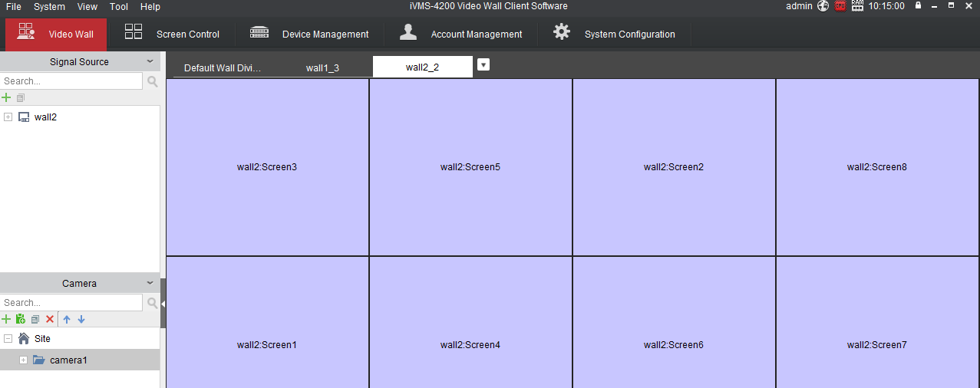Viewport: 980px width, 388px height.
Task: Switch to the wall1_3 tab
Action: 322,68
